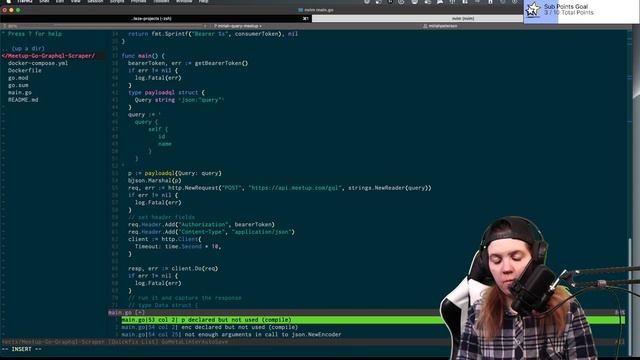The image size is (640, 360).
Task: Click the Content-Type header Add line
Action: [211, 232]
